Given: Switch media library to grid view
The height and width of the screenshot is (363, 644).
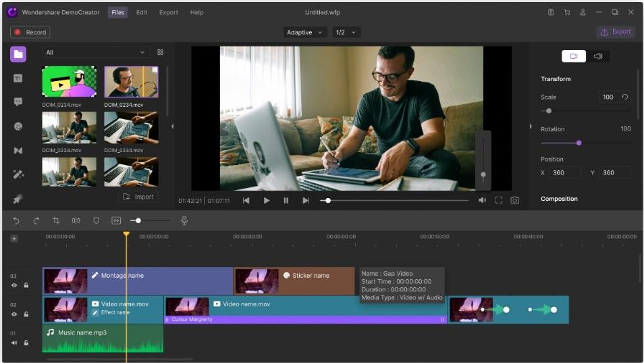Looking at the screenshot, I should 160,52.
